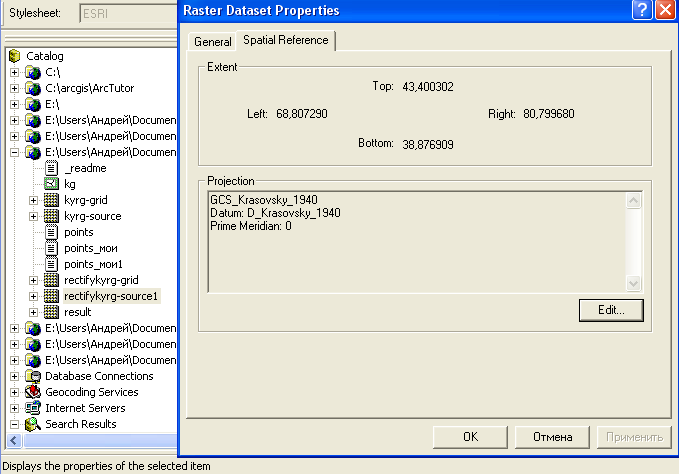
Task: Collapse the expanded E:\Users folder containing _readme
Action: pyautogui.click(x=14, y=152)
